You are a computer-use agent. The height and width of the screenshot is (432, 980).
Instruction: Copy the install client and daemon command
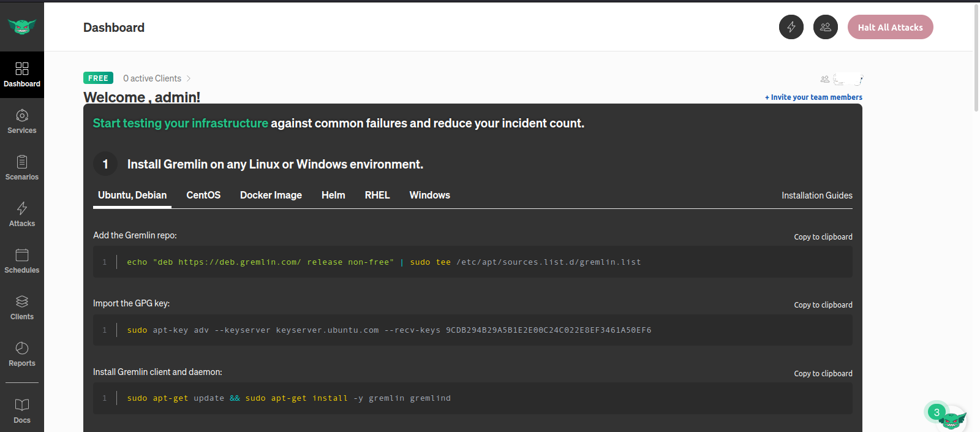(x=823, y=373)
